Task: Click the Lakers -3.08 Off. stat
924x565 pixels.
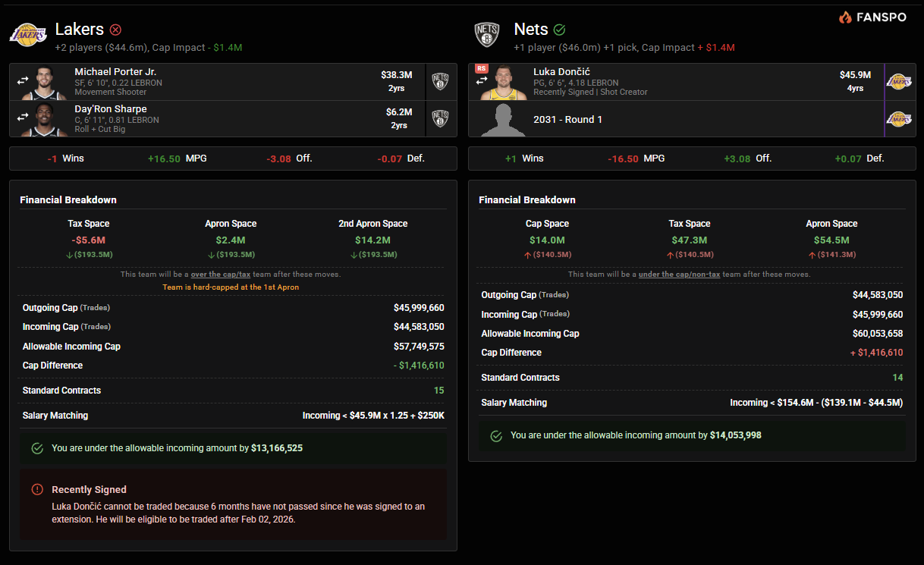Action: [290, 159]
